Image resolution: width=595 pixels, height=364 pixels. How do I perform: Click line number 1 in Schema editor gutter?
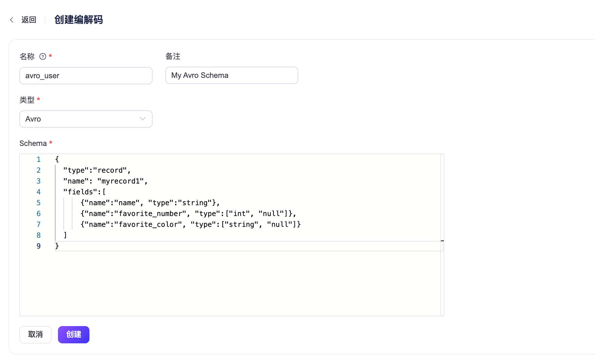(39, 159)
